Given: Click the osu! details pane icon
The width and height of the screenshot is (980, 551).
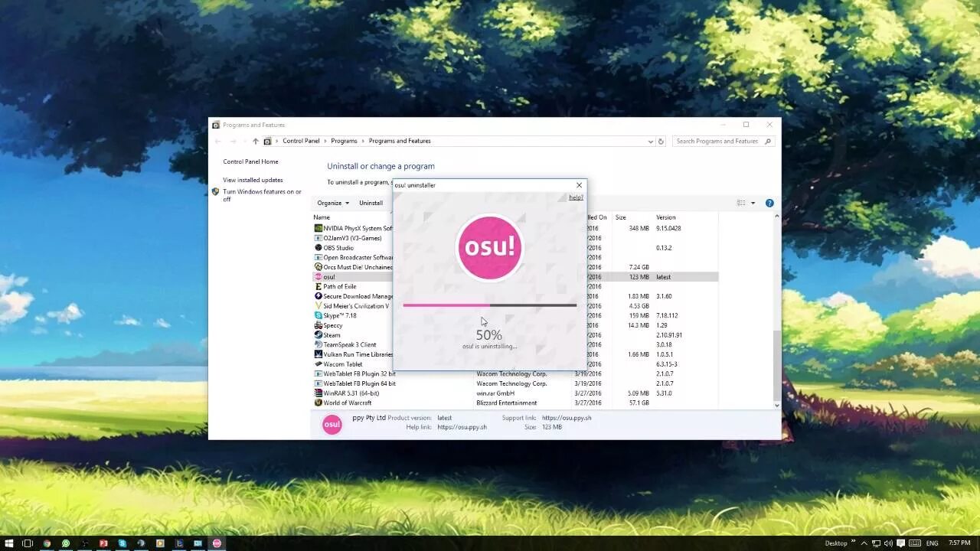Looking at the screenshot, I should pyautogui.click(x=332, y=424).
